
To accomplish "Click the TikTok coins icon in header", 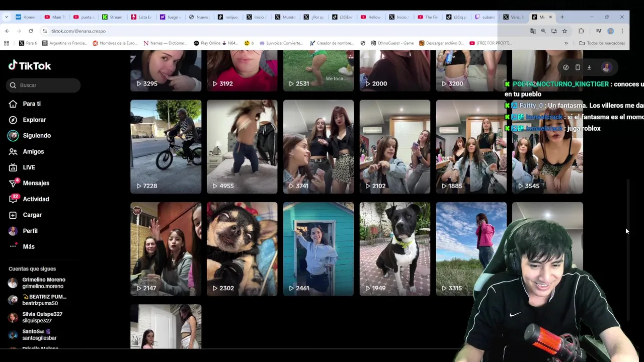I will tap(566, 67).
